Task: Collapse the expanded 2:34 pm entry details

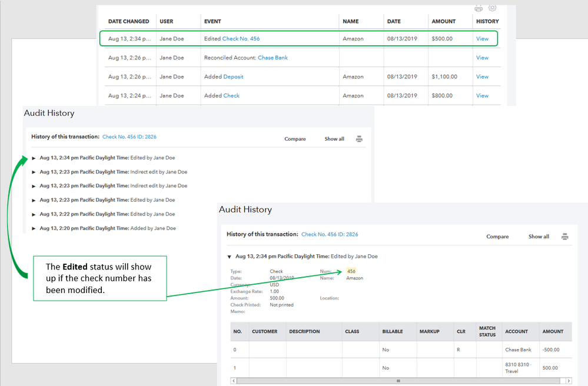Action: 230,257
